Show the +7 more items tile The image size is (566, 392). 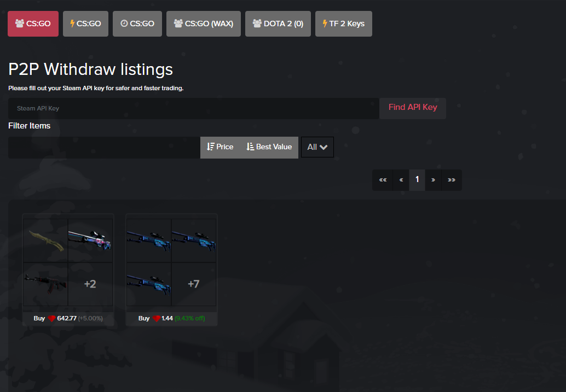click(x=194, y=284)
